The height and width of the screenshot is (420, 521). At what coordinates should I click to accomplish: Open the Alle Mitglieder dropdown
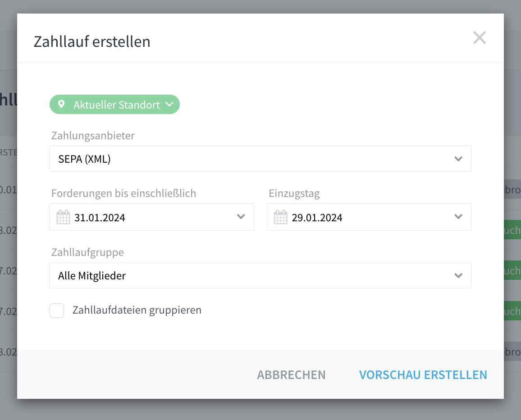coord(260,275)
